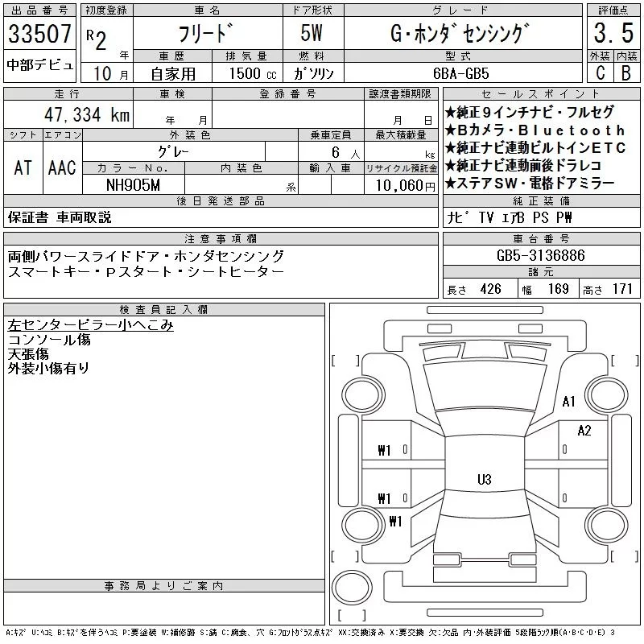Click the A2 damage mark on diagram
Viewport: 644px width, 644px height.
pos(584,431)
